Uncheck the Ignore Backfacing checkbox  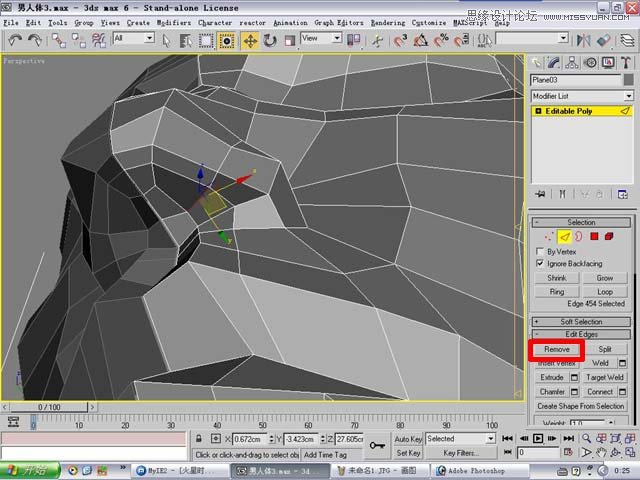[x=540, y=263]
